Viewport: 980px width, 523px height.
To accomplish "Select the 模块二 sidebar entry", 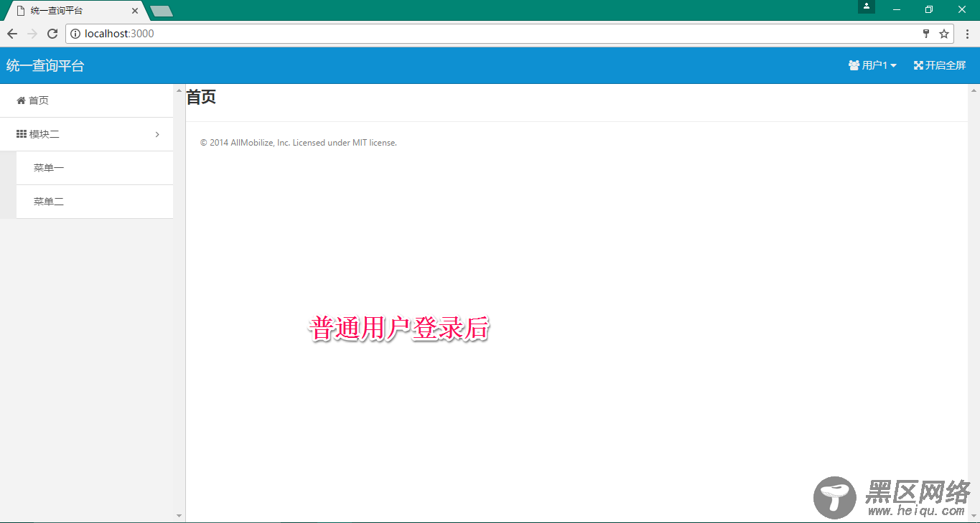I will pos(86,134).
